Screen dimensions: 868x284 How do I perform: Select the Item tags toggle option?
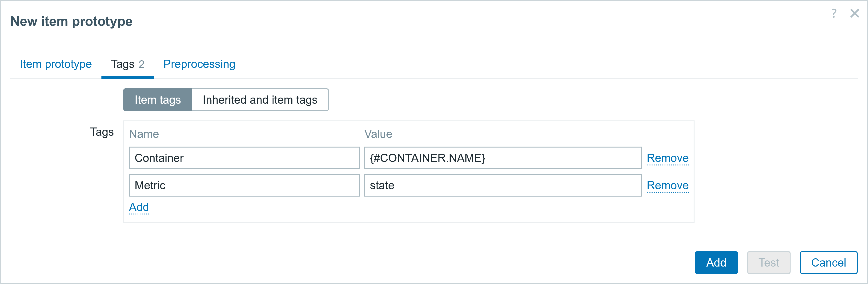pyautogui.click(x=158, y=100)
